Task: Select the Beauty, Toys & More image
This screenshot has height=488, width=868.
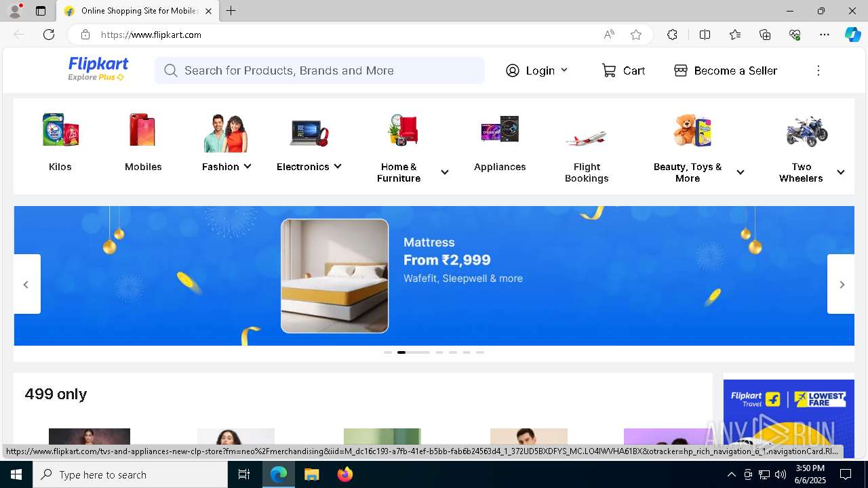Action: click(x=692, y=130)
